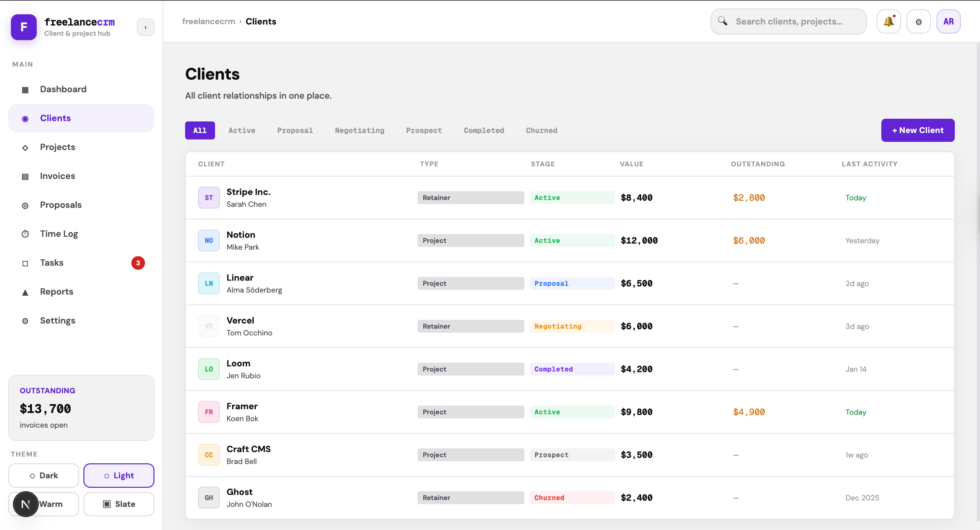
Task: Switch to the Churned filter tab
Action: click(x=541, y=130)
